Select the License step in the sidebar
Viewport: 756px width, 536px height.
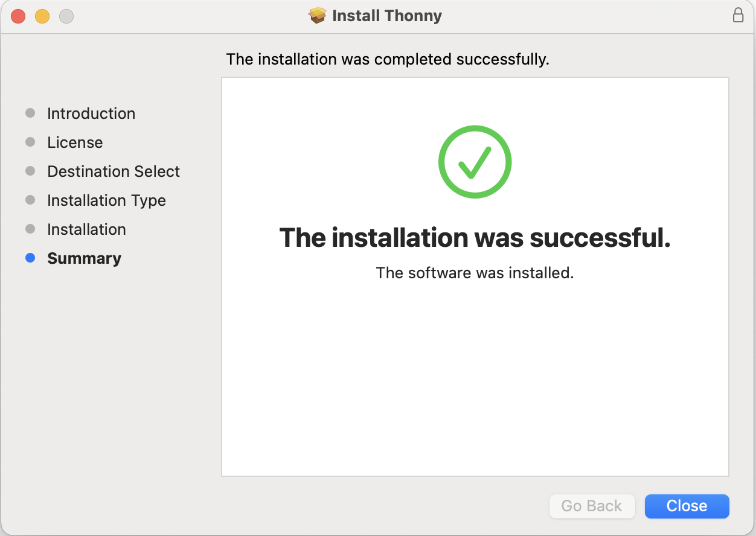75,142
